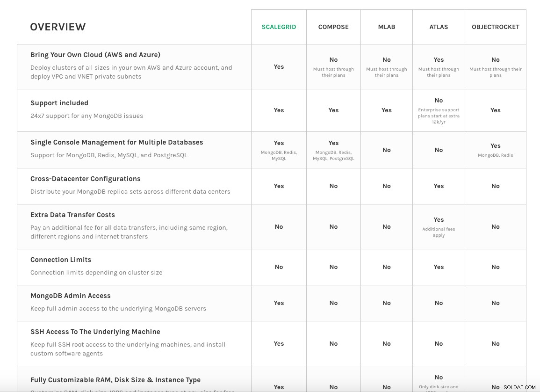The image size is (540, 392).
Task: Click the "Deploy clusters of all sizes" description
Action: [131, 72]
